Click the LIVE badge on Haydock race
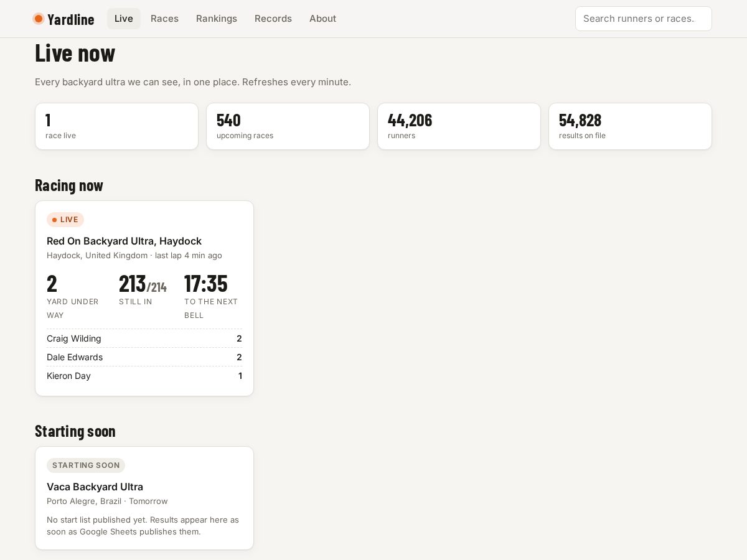This screenshot has width=747, height=560. [x=65, y=220]
